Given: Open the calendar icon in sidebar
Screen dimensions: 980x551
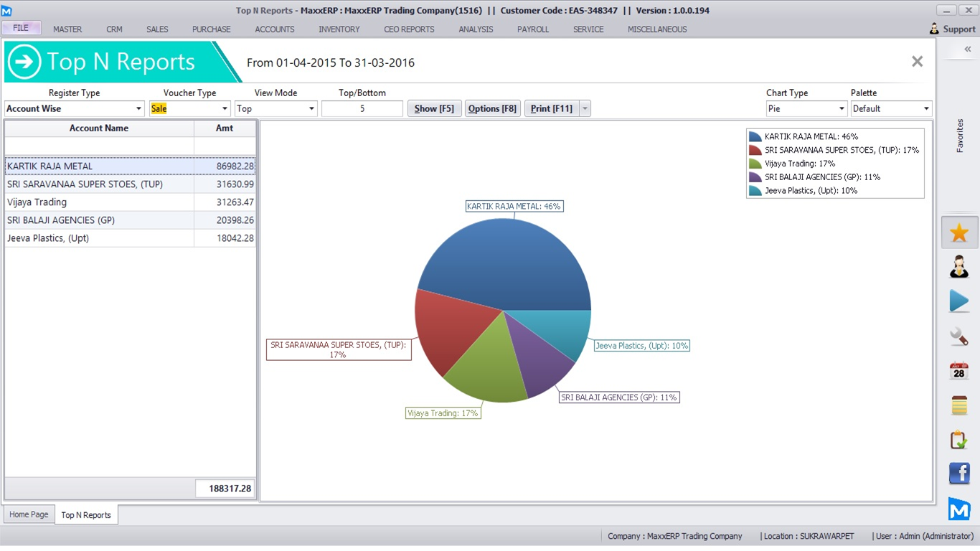Looking at the screenshot, I should pos(959,371).
